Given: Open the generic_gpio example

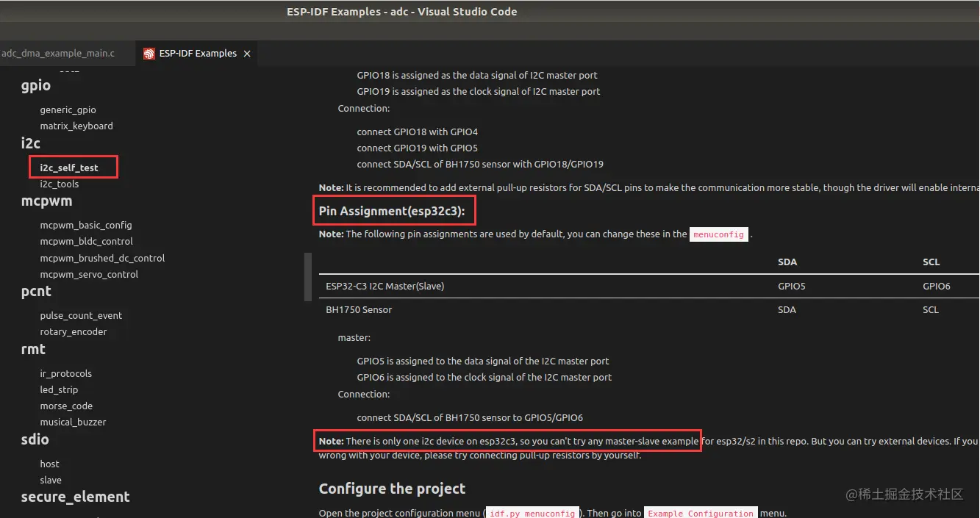Looking at the screenshot, I should coord(68,109).
